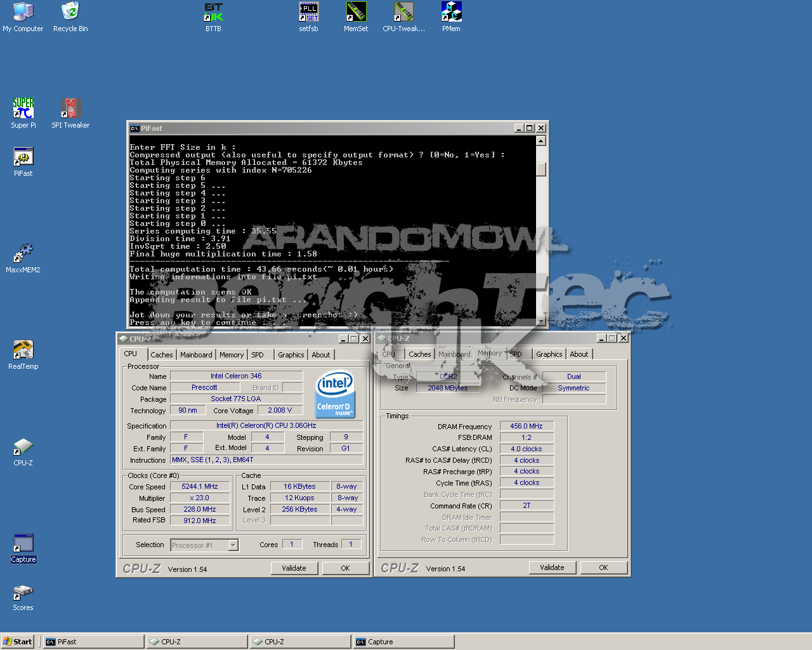Click OK in the left CPU-Z window
This screenshot has height=650, width=812.
[345, 568]
